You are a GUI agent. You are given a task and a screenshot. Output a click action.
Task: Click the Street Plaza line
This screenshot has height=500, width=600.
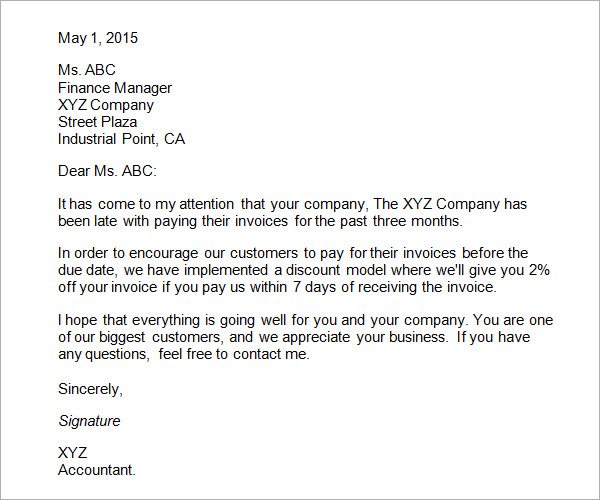pos(97,122)
